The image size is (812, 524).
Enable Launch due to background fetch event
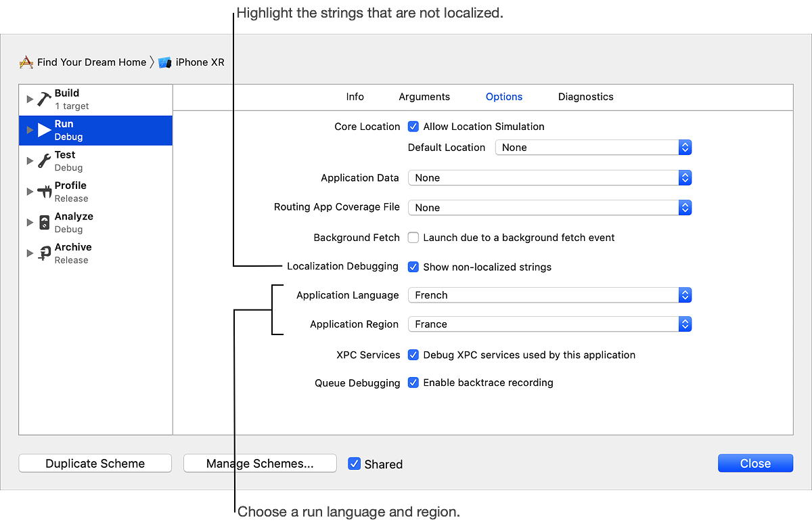[x=413, y=238]
